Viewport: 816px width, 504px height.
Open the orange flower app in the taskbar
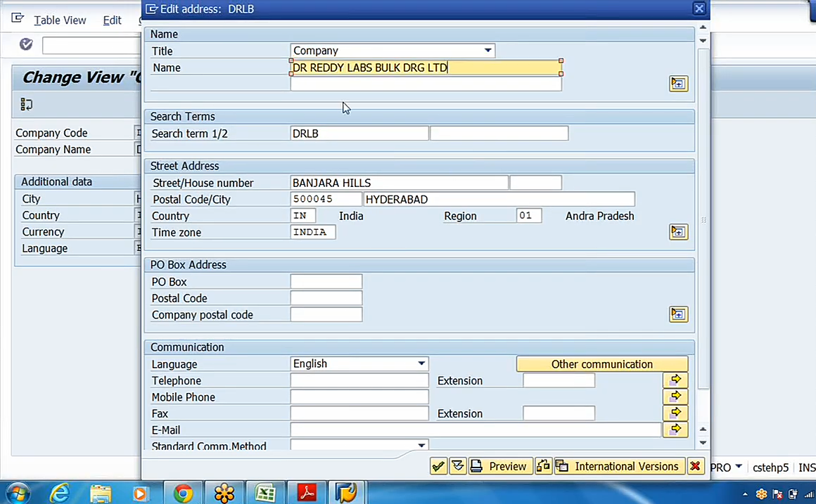[224, 493]
